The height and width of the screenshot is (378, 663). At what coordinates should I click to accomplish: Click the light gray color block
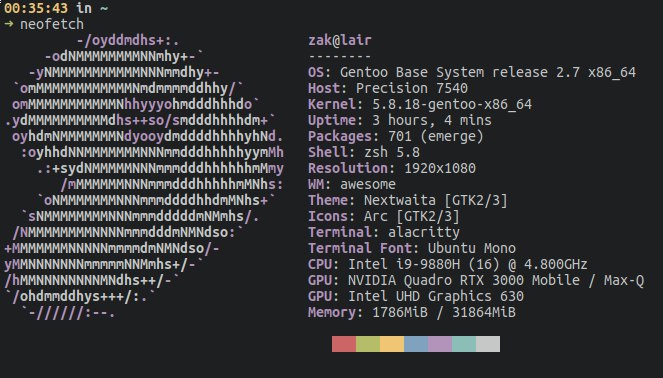point(488,344)
